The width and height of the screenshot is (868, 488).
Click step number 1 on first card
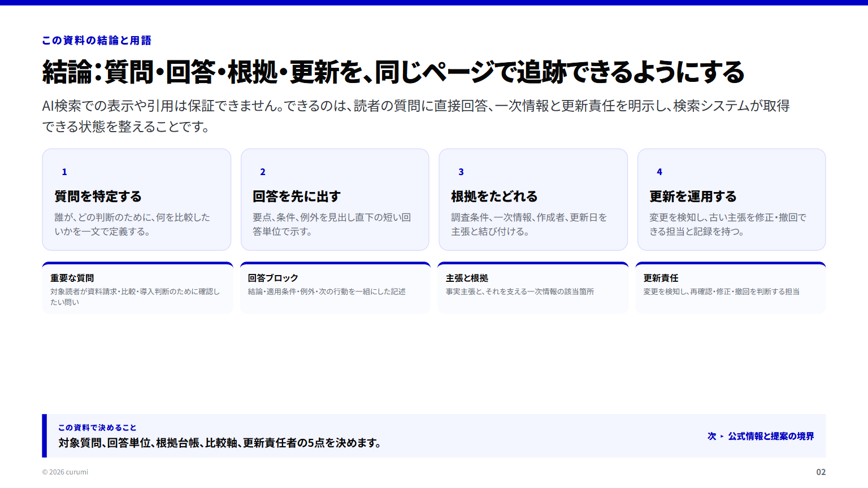[64, 172]
